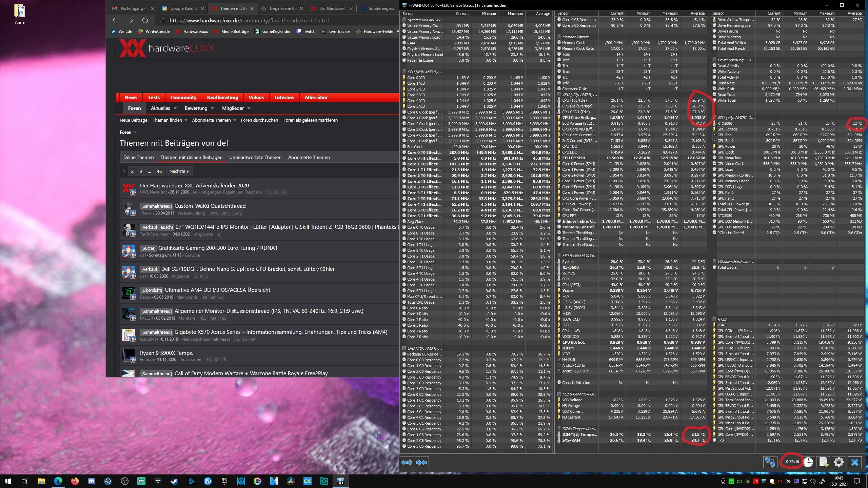Open File Explorer from the taskbar
The height and width of the screenshot is (488, 868).
click(x=42, y=481)
